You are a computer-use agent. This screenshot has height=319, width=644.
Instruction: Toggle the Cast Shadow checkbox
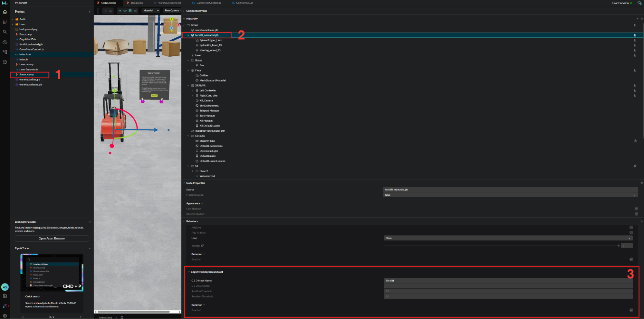click(x=636, y=209)
